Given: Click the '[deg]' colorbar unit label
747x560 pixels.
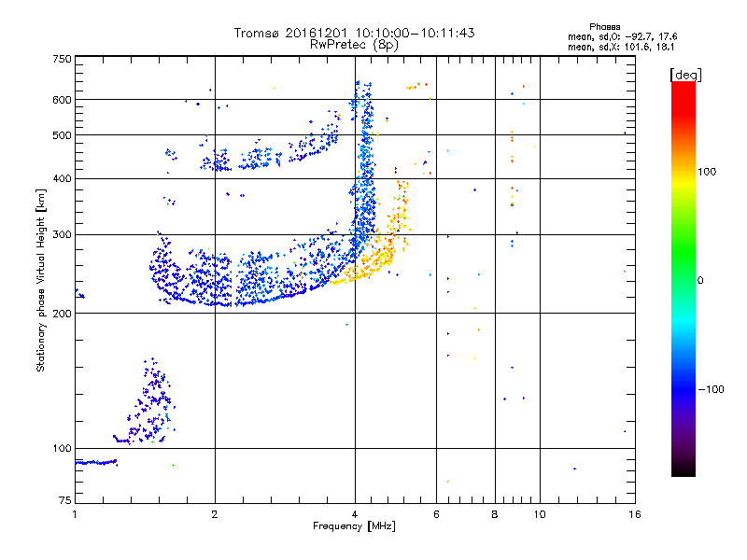Looking at the screenshot, I should pos(685,75).
